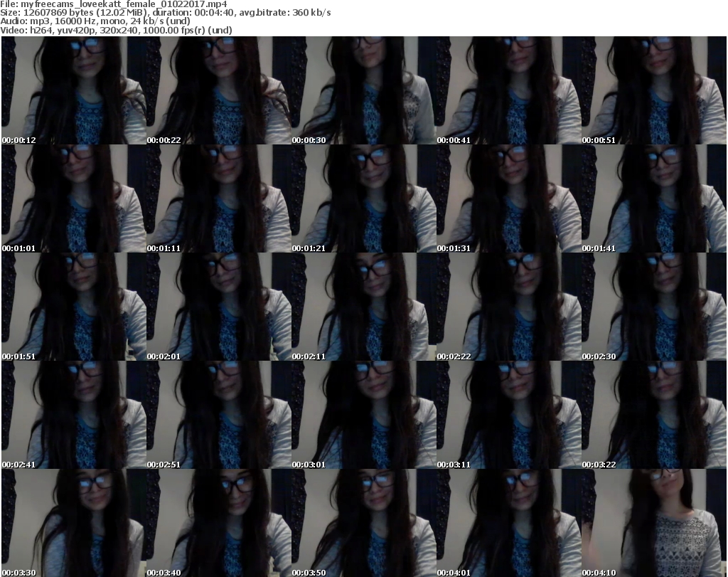This screenshot has width=728, height=577.
Task: Open the frame stamped 00:01:11
Action: point(219,198)
